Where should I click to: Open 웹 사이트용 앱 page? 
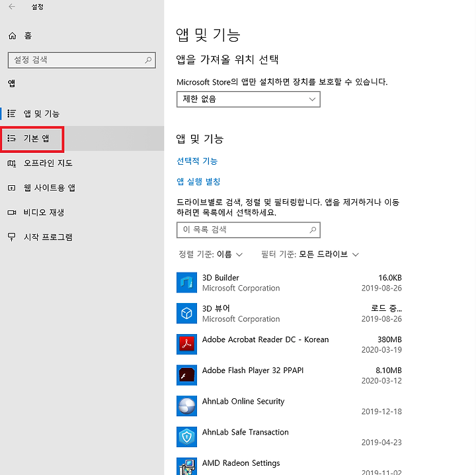(82, 188)
